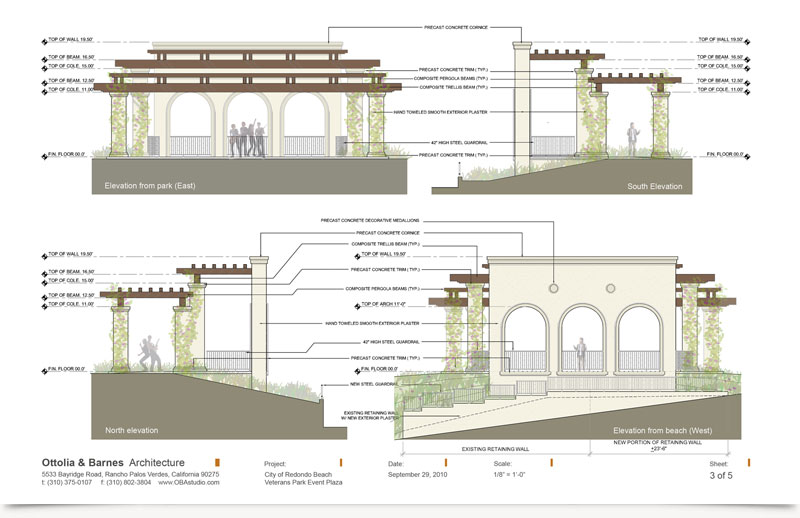This screenshot has width=800, height=518.
Task: Click the '3 of 5' sheet number
Action: pos(721,475)
